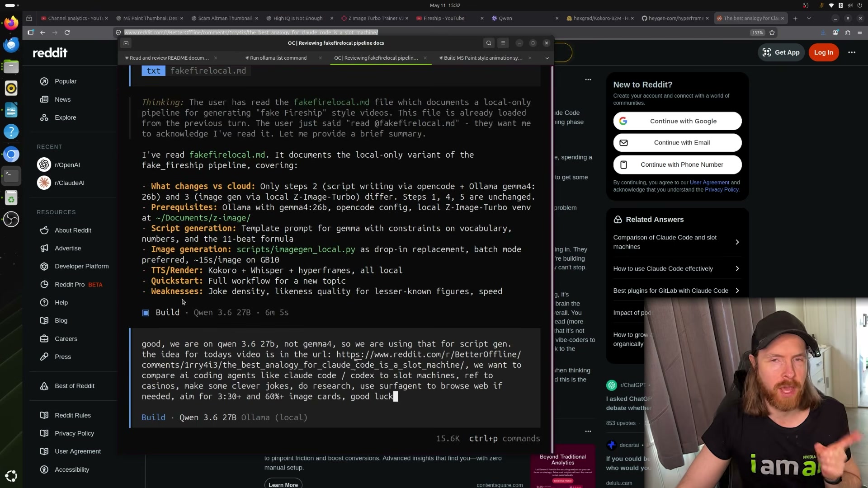Screen dimensions: 868x488
Task: Open Terminal from the dock
Action: tap(11, 175)
